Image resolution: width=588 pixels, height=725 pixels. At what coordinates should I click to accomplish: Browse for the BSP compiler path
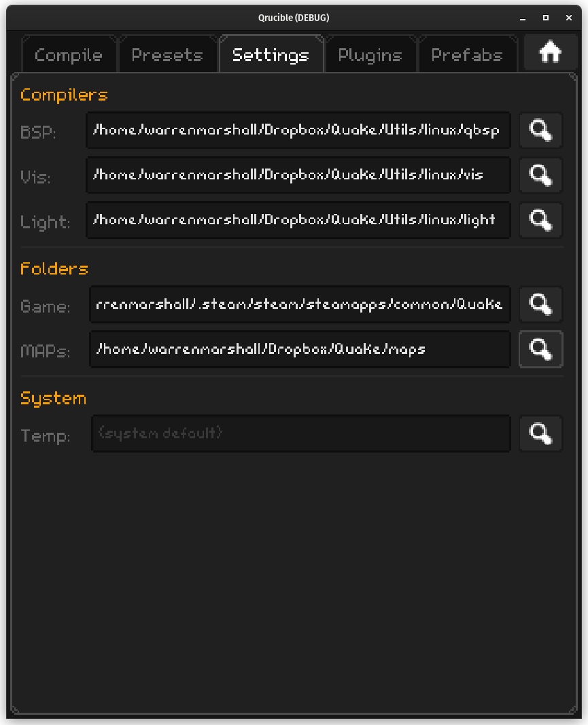tap(540, 130)
